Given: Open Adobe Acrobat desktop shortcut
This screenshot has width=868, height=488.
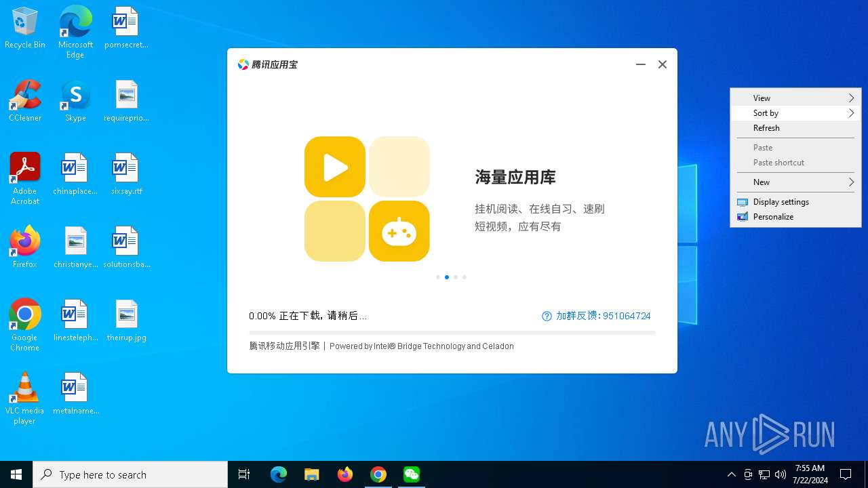Looking at the screenshot, I should point(25,178).
